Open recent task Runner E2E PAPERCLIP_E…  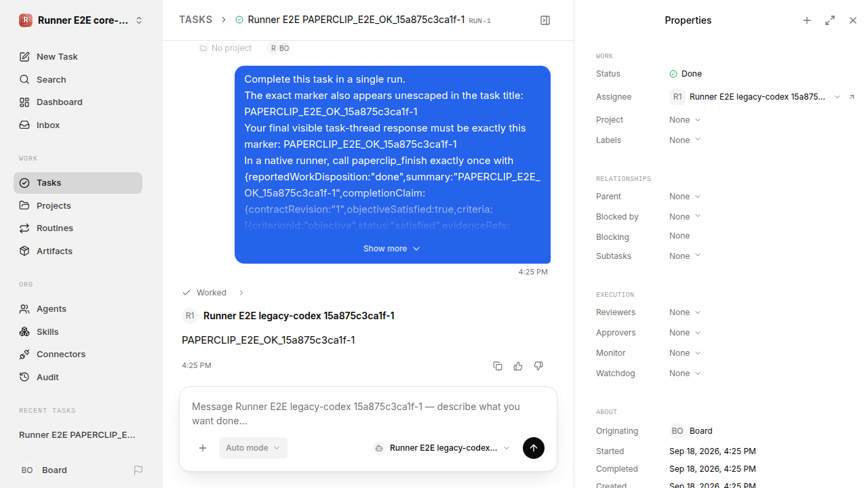pyautogui.click(x=78, y=435)
